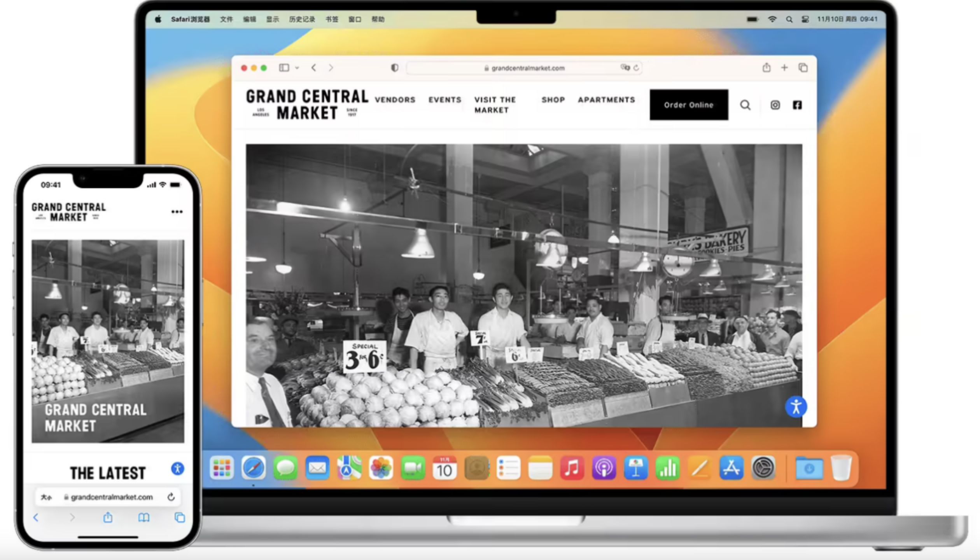Open the Pages app in the dock
Screen dimensions: 980x560
[700, 468]
